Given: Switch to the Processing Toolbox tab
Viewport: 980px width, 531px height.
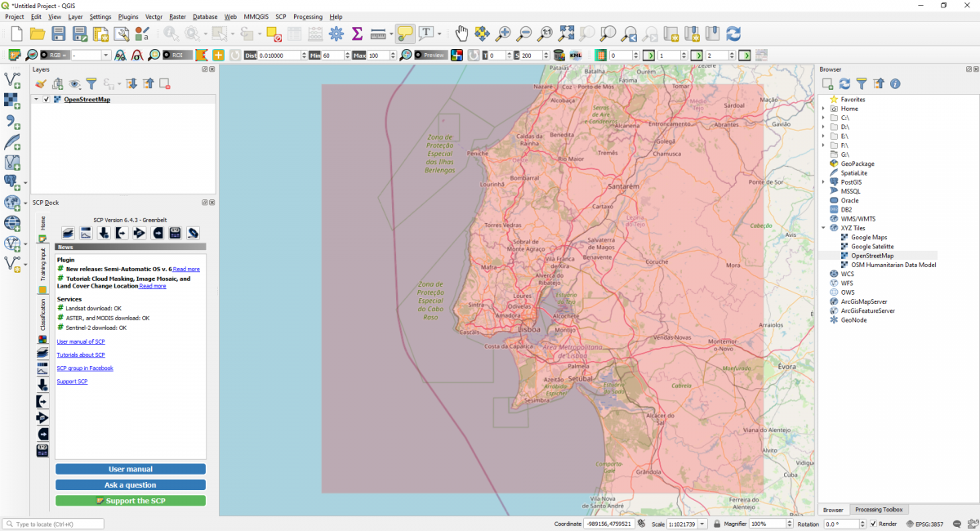Looking at the screenshot, I should tap(878, 510).
